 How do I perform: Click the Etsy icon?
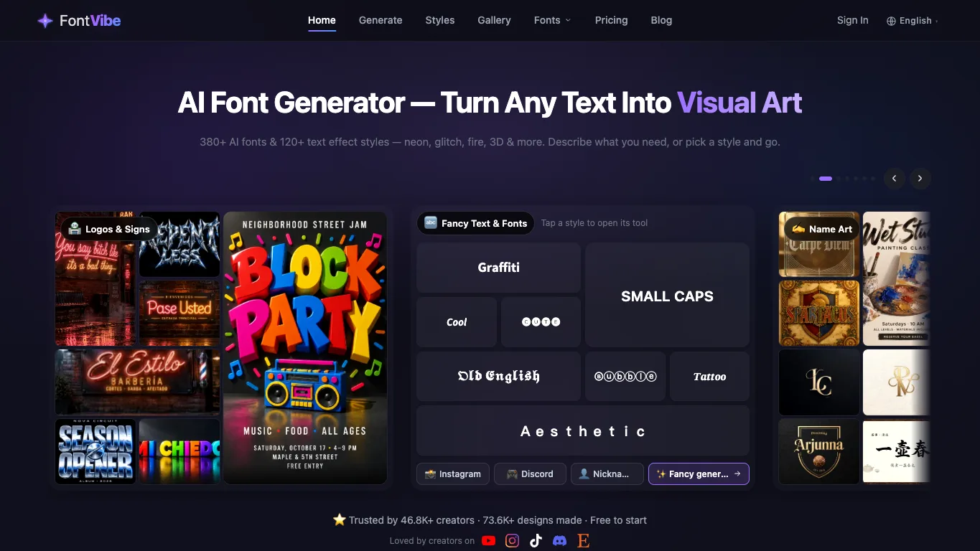tap(583, 541)
